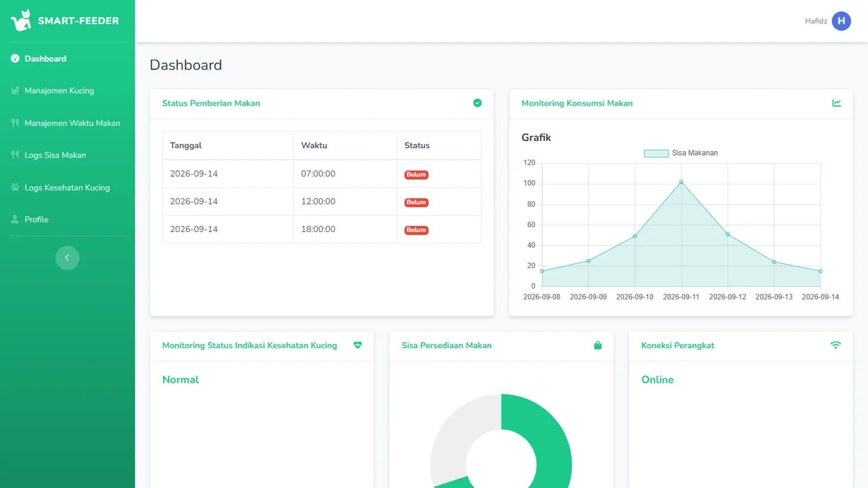Click the Grafik heading
Image resolution: width=868 pixels, height=488 pixels.
pos(536,137)
